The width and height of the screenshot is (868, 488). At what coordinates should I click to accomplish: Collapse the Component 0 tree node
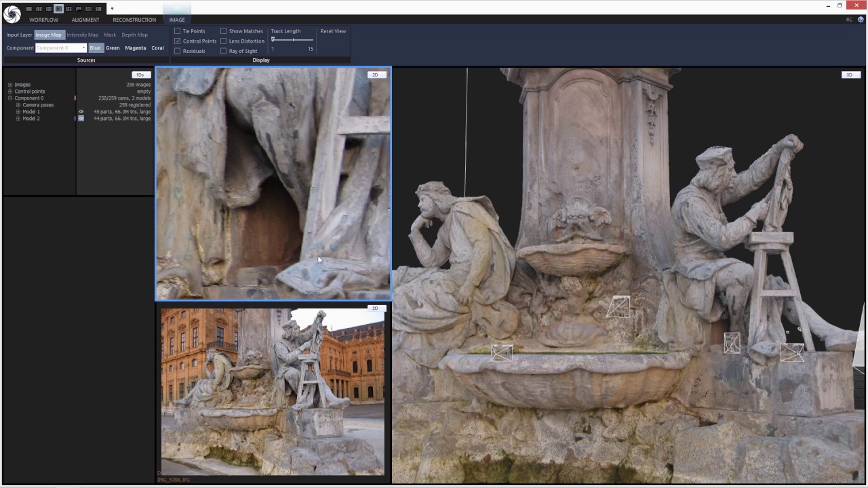pyautogui.click(x=10, y=98)
